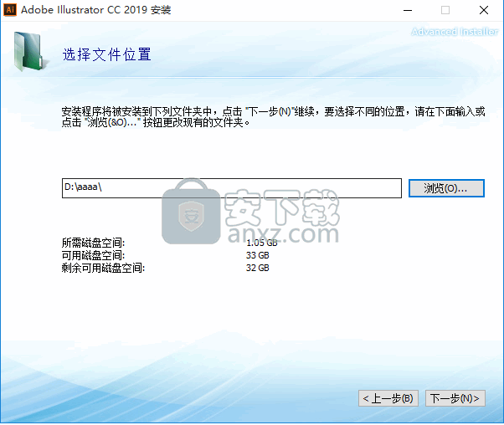Viewport: 504px width, 425px height.
Task: Open folder browser with 浏览(O)... button
Action: [x=446, y=188]
